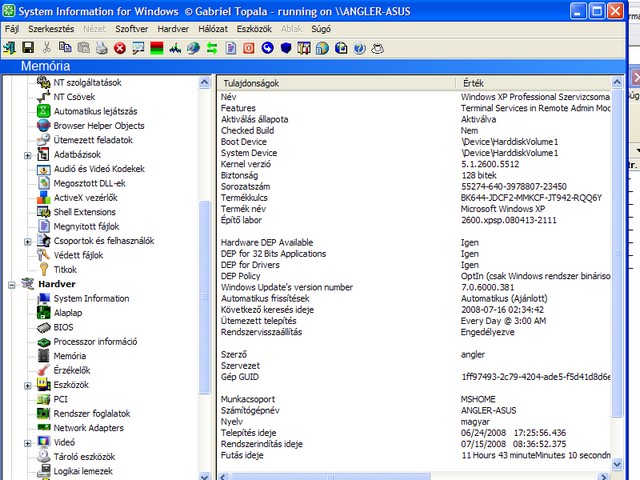This screenshot has width=640, height=480.
Task: Open the Fájl menu
Action: point(12,29)
